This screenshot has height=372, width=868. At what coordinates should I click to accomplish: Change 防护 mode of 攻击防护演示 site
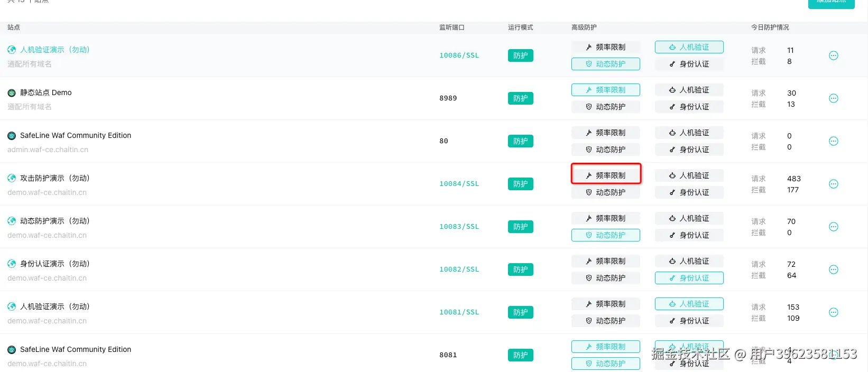[x=521, y=184]
